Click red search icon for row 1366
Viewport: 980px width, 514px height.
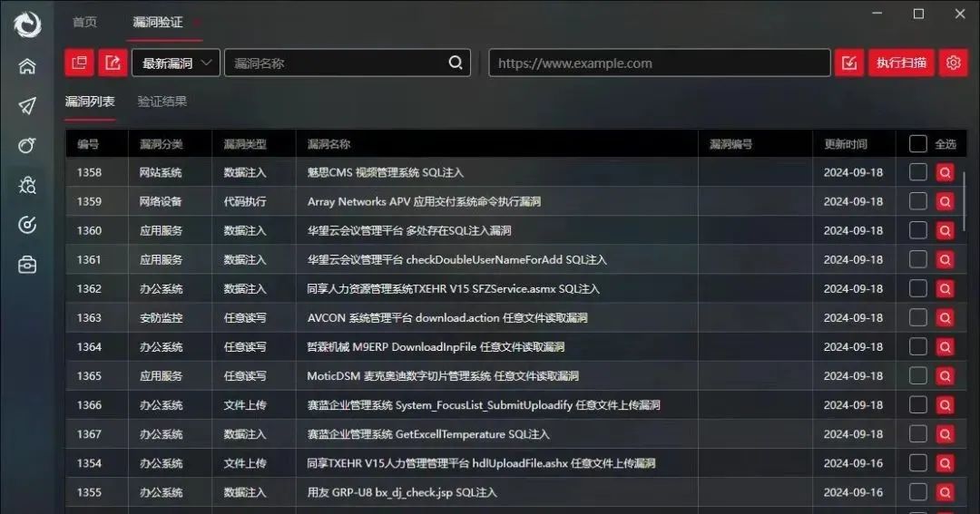coord(945,404)
